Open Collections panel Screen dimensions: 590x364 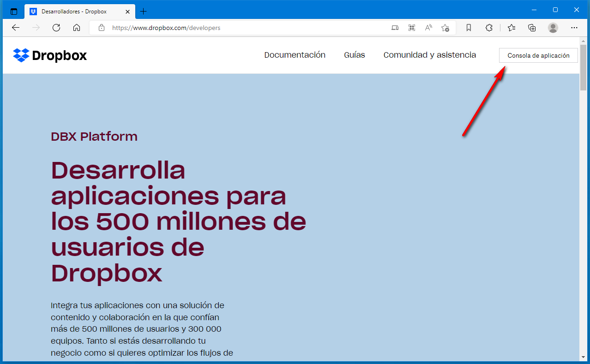[532, 28]
